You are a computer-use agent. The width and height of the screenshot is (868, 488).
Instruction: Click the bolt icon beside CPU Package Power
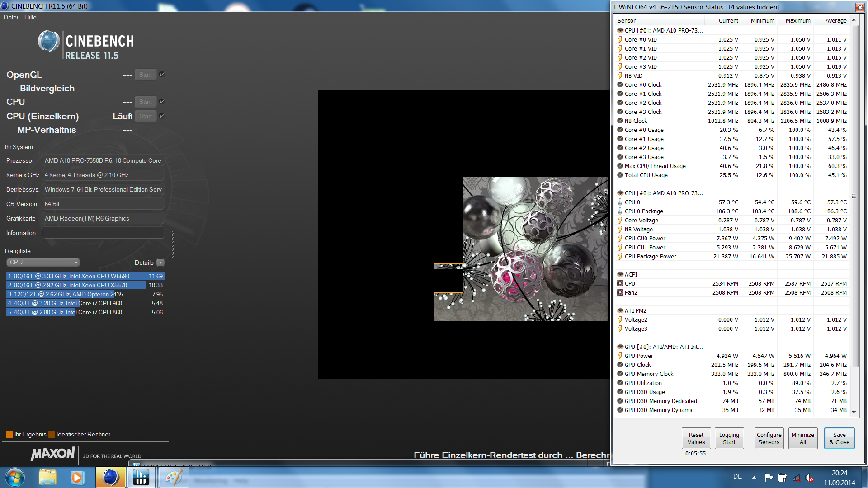pos(620,257)
